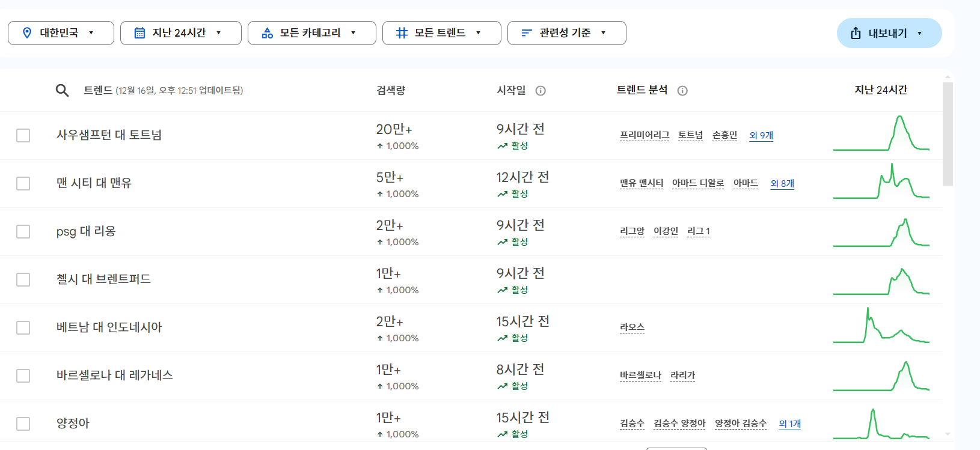Viewport: 980px width, 450px height.
Task: Click the info icon next to 시작일
Action: 541,91
